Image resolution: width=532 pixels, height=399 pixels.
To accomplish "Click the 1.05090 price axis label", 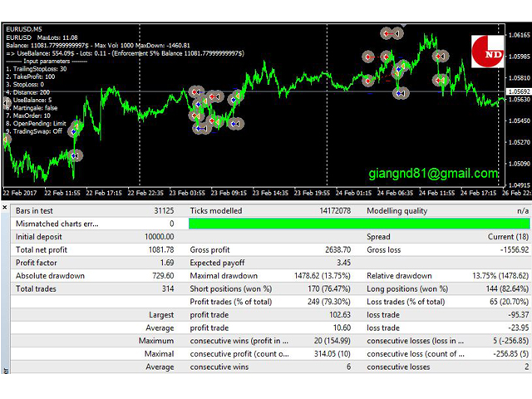I will [520, 164].
